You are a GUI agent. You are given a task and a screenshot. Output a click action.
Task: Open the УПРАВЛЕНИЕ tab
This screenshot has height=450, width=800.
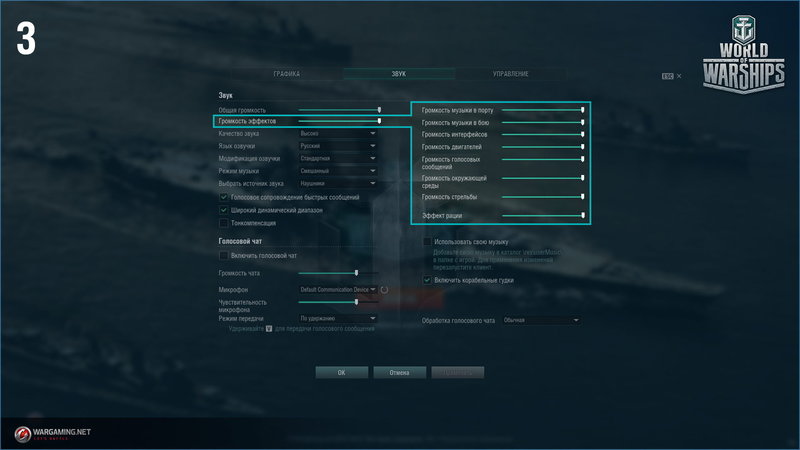click(511, 74)
